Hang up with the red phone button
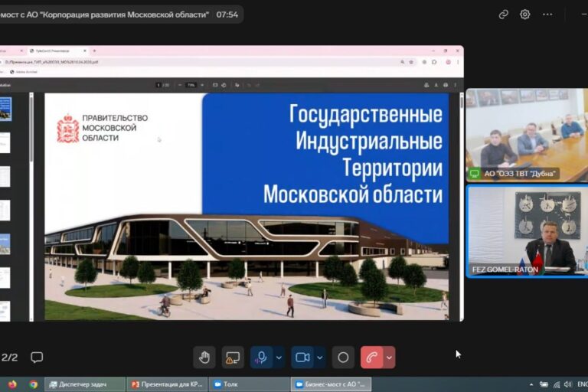Viewport: 588px width, 392px height. click(x=372, y=358)
